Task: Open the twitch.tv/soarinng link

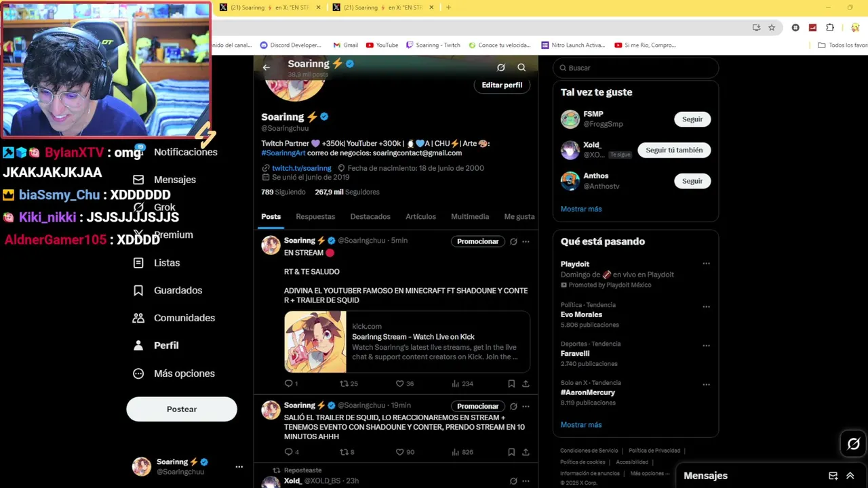Action: click(301, 168)
